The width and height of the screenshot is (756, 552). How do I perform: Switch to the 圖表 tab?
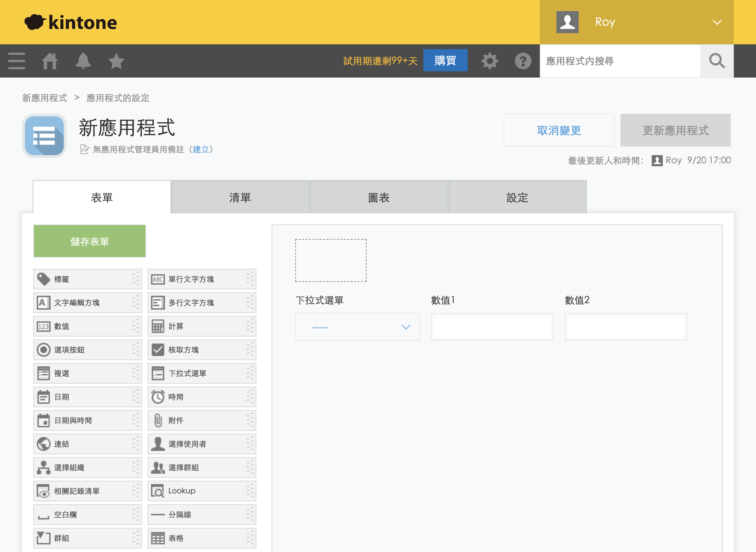point(379,197)
